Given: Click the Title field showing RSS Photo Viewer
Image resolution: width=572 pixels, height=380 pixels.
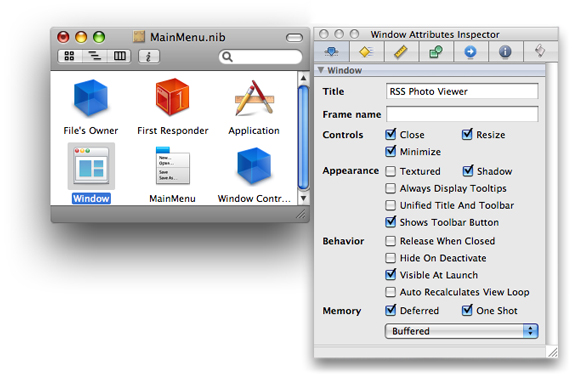Looking at the screenshot, I should [462, 91].
